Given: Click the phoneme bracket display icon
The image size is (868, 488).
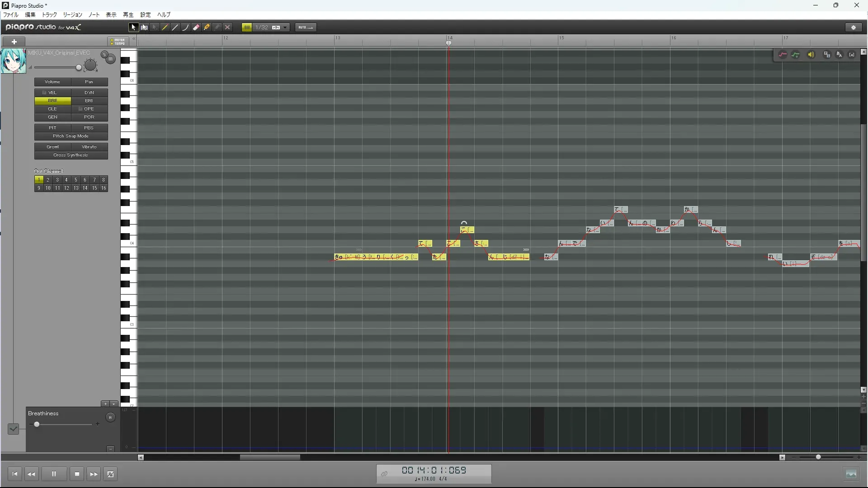Looking at the screenshot, I should pos(852,55).
